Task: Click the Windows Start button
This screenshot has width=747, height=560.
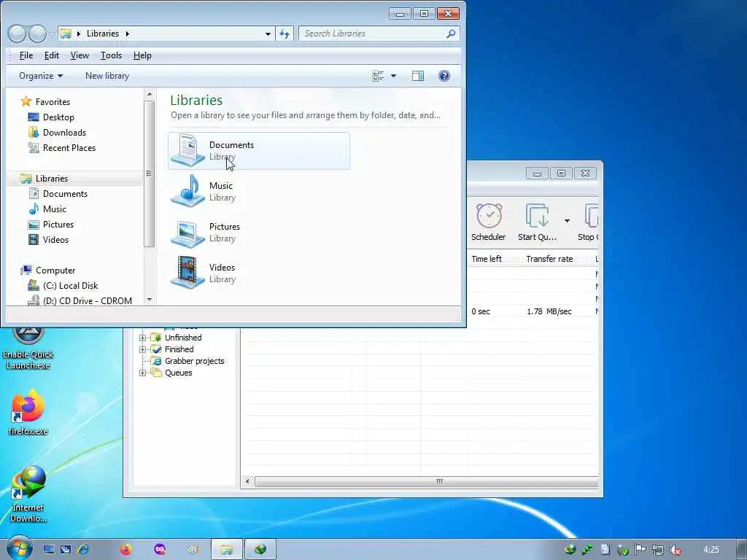Action: pyautogui.click(x=19, y=548)
